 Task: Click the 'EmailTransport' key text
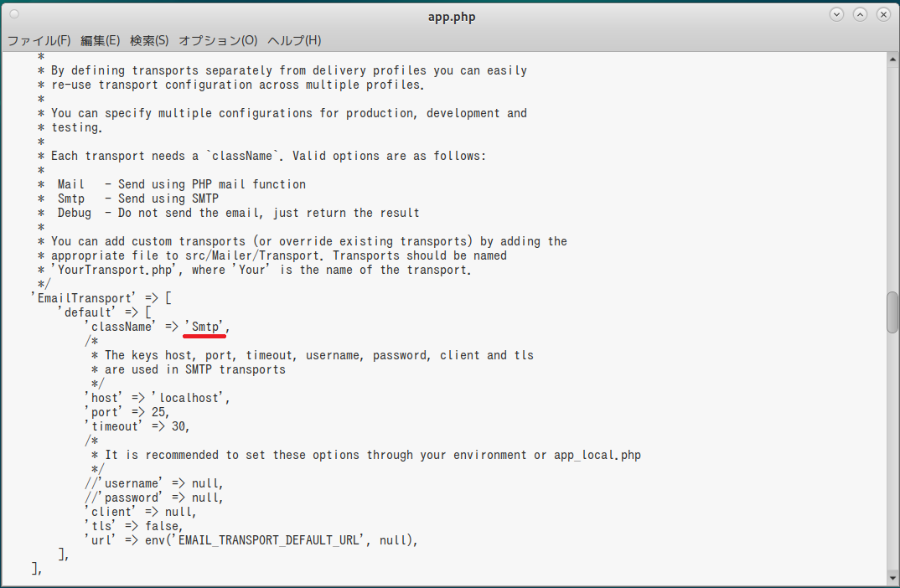(84, 298)
